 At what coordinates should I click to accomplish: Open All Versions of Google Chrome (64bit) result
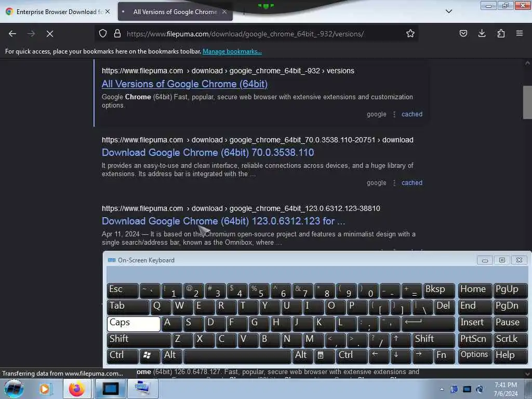(x=184, y=84)
